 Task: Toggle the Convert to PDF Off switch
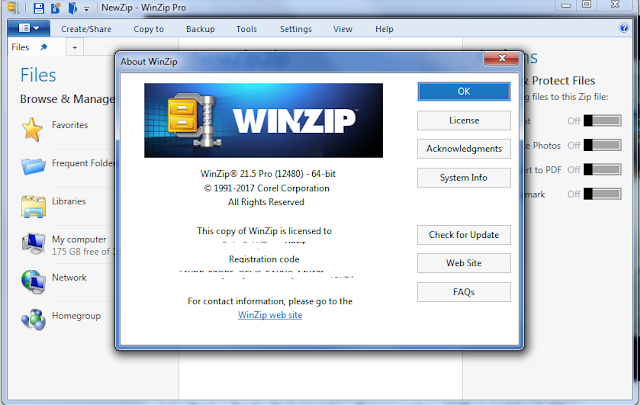(x=602, y=169)
